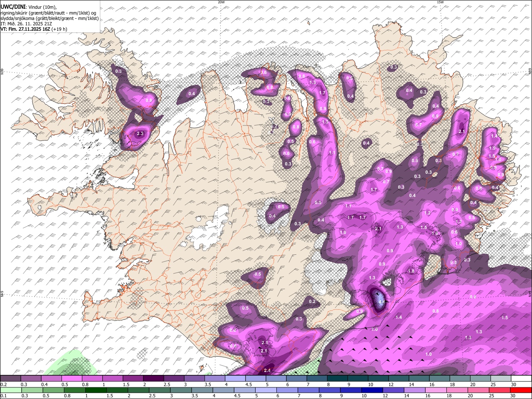This screenshot has height=399, width=532.
Task: Click the 'rigning/skúrir (grænt/blátt/rautt' legend description line
Action: [48, 13]
